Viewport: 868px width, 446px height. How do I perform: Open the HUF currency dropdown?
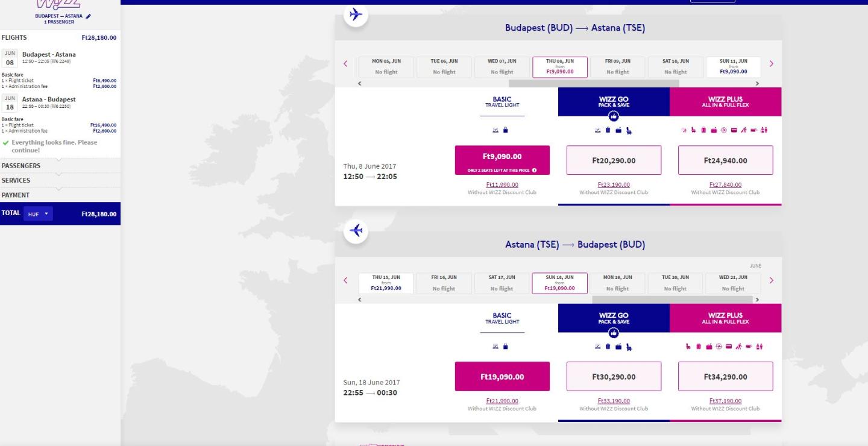pos(38,214)
